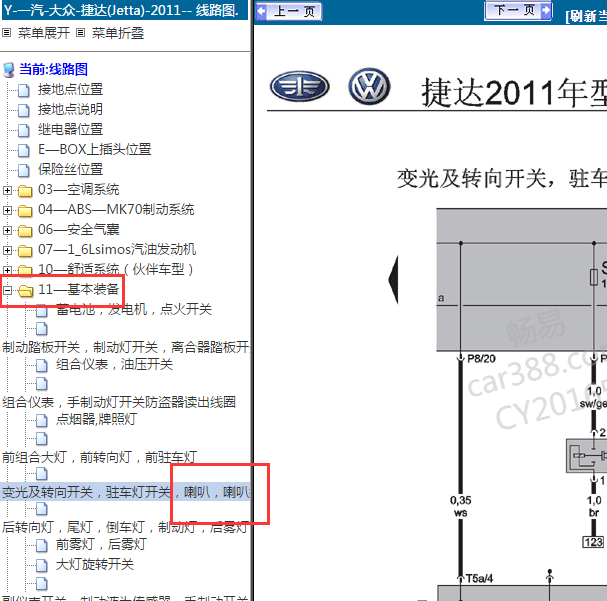This screenshot has height=601, width=607.
Task: Click the 菜单展开 small list icon
Action: 7,33
